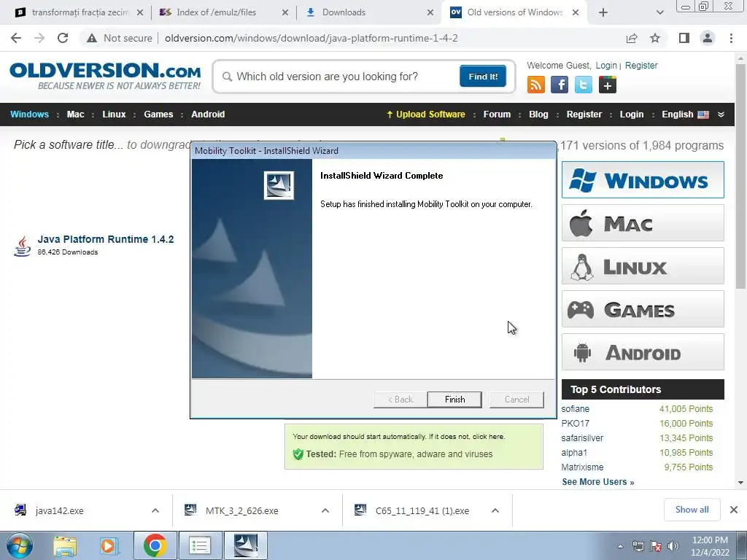The width and height of the screenshot is (747, 560).
Task: Open Windows Media Player from taskbar
Action: point(109,545)
